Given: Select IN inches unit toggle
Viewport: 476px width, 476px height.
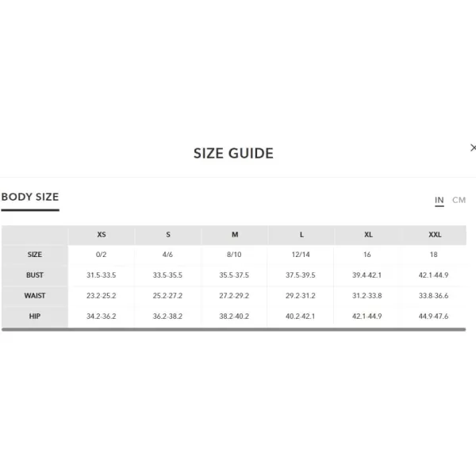Looking at the screenshot, I should [x=440, y=201].
